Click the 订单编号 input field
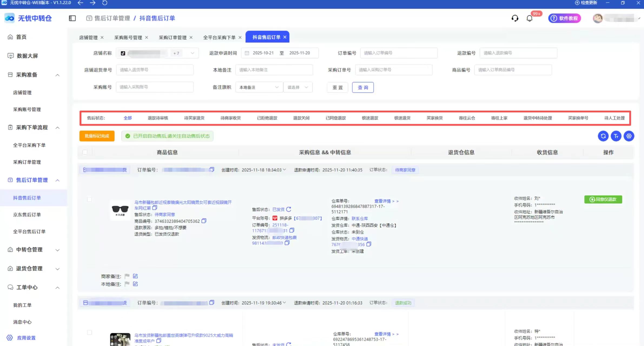Image resolution: width=644 pixels, height=346 pixels. pos(398,53)
